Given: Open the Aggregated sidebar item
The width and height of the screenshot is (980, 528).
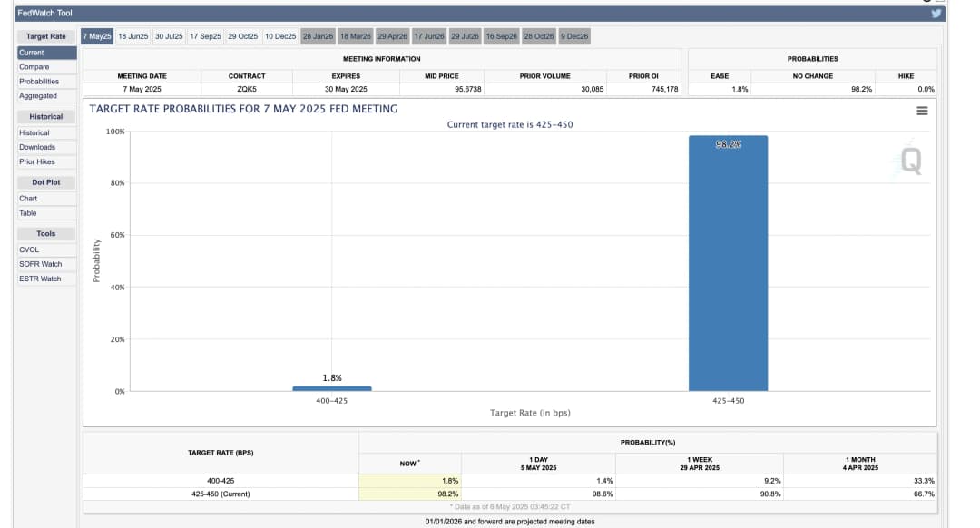Looking at the screenshot, I should (x=38, y=96).
